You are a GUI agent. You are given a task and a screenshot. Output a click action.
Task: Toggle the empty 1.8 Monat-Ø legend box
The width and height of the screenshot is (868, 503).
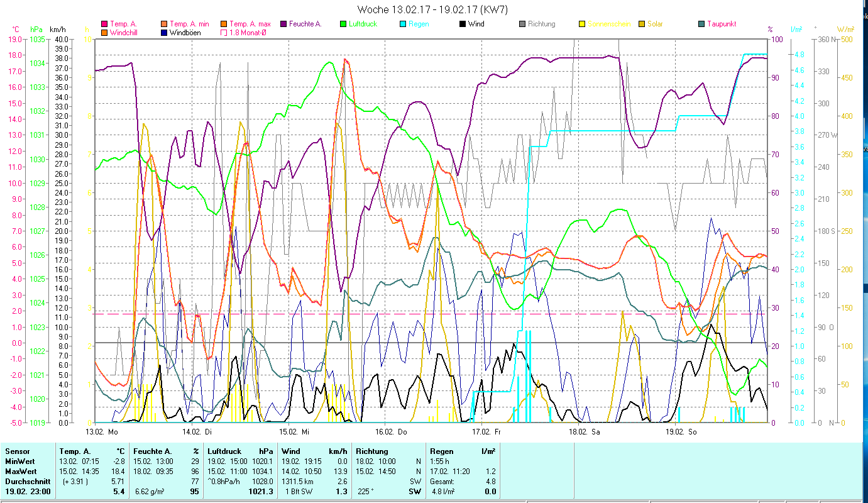click(224, 33)
